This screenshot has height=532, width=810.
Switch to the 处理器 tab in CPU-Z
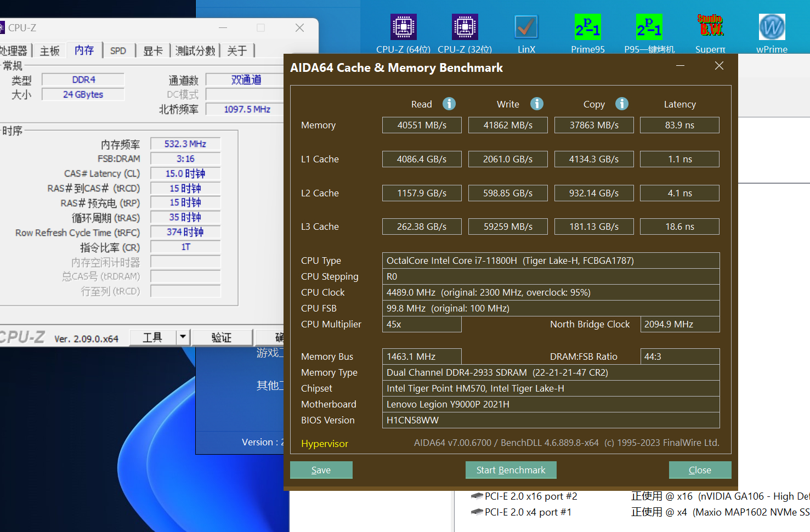(x=14, y=51)
